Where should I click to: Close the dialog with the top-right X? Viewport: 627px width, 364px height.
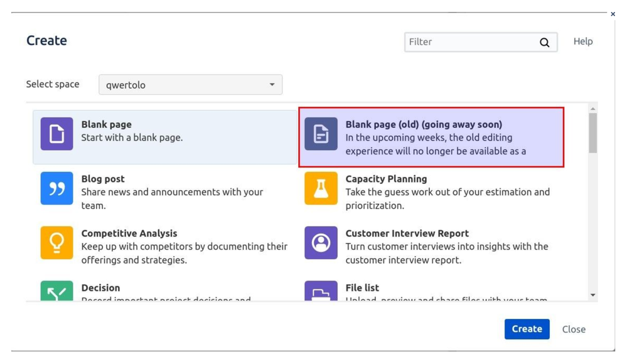click(x=613, y=14)
